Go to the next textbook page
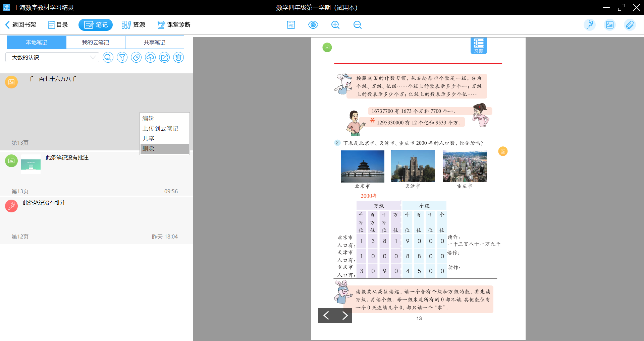This screenshot has height=341, width=644. (x=344, y=315)
